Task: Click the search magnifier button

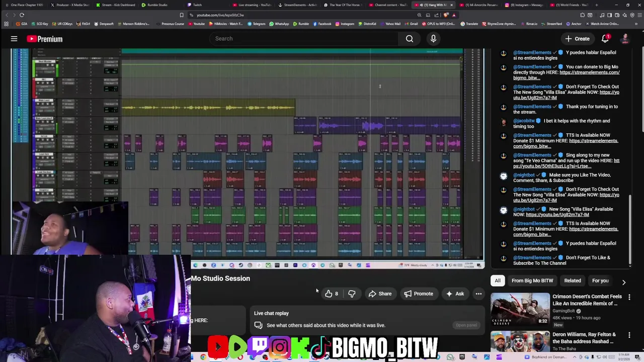Action: [x=410, y=39]
